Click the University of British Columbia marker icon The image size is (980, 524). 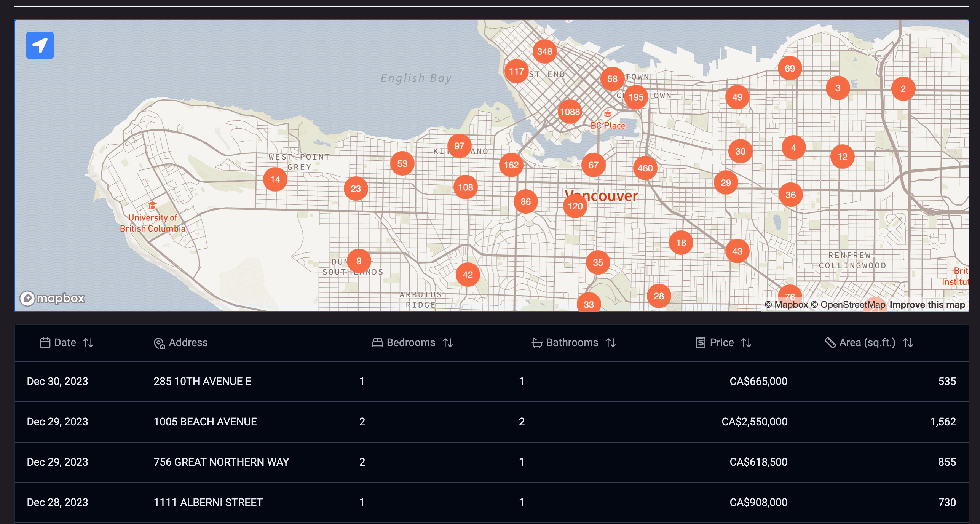tap(152, 206)
